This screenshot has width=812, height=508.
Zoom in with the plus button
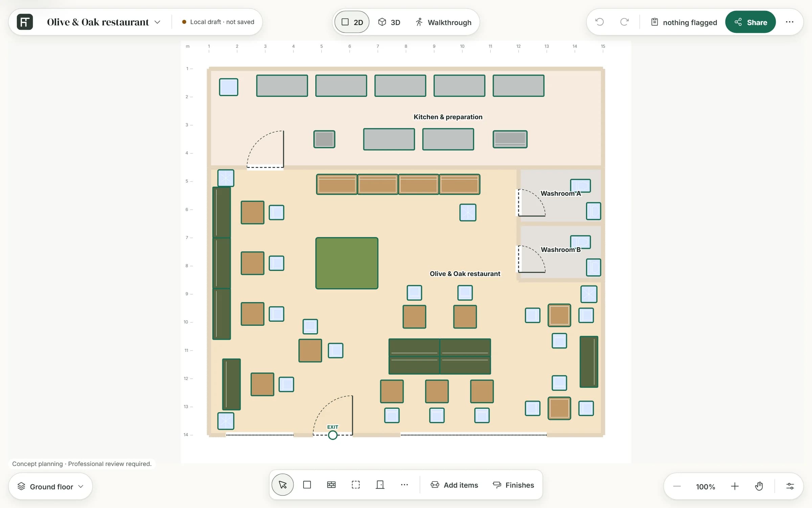735,486
